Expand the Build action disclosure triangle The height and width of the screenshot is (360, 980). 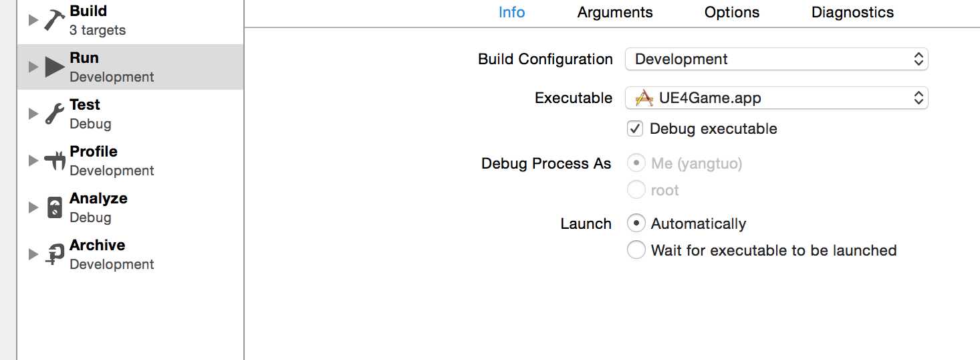[33, 20]
